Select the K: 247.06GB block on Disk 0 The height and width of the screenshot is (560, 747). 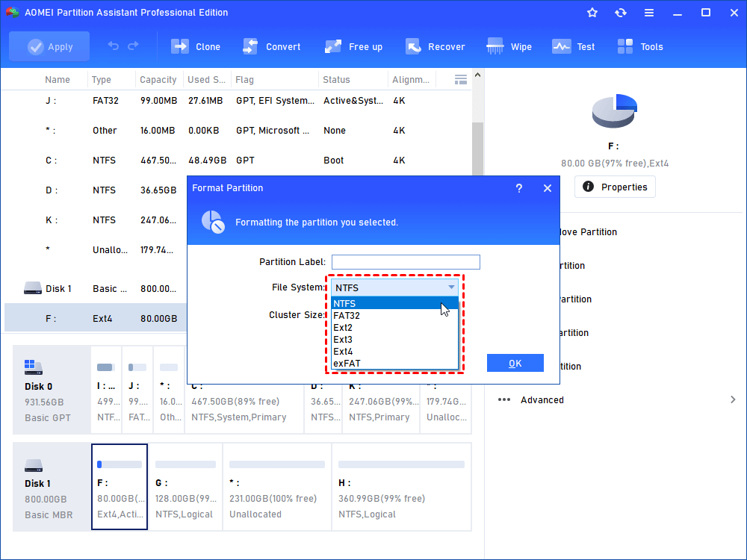pos(381,408)
